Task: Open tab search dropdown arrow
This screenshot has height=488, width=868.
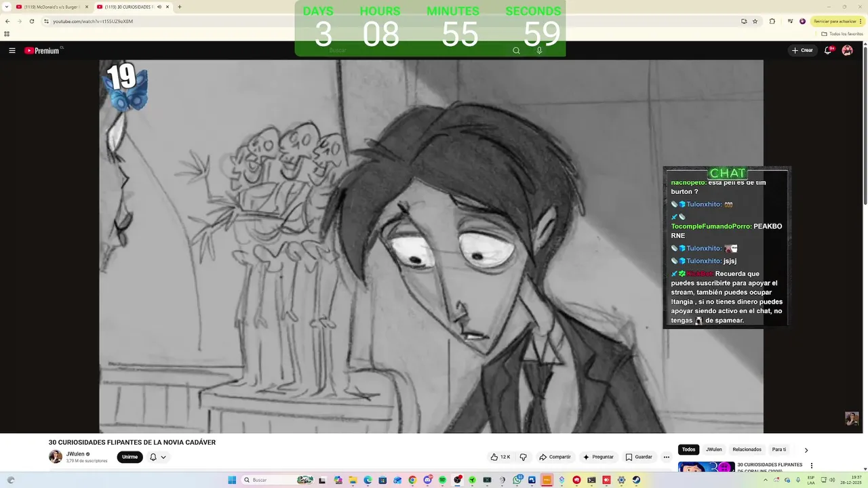Action: point(5,7)
